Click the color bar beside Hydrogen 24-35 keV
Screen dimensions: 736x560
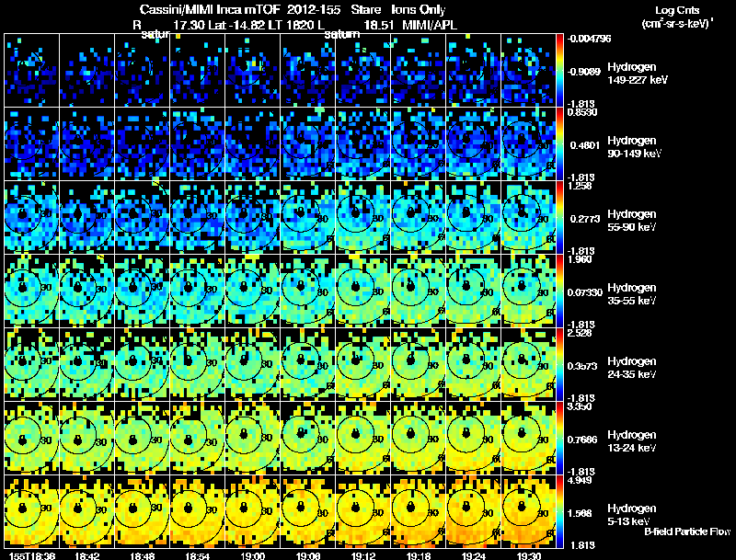[559, 364]
